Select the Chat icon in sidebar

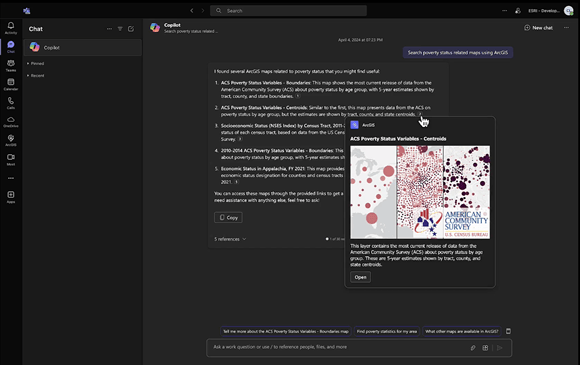11,47
